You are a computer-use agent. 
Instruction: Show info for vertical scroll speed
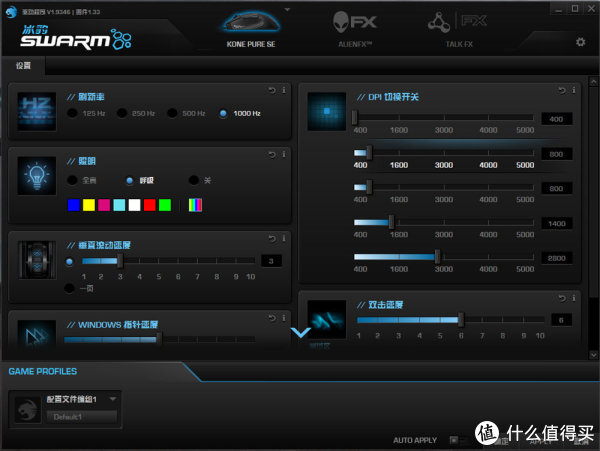[284, 238]
